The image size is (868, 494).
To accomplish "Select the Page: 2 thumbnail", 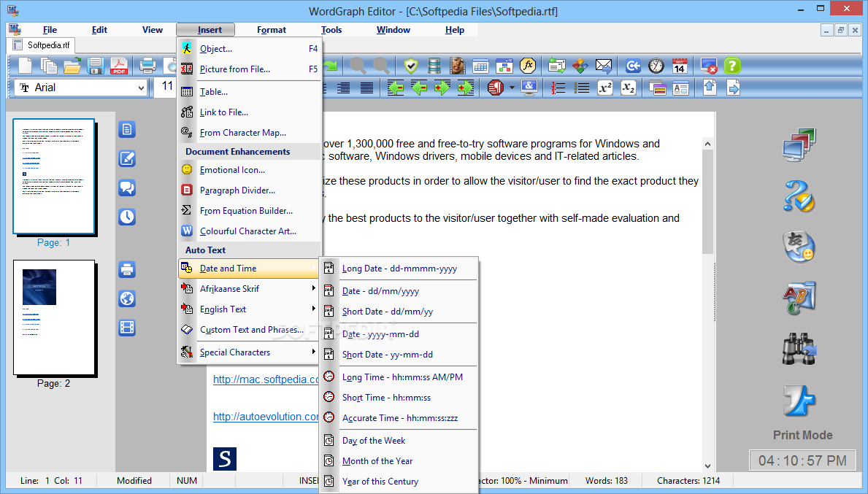I will (x=54, y=317).
